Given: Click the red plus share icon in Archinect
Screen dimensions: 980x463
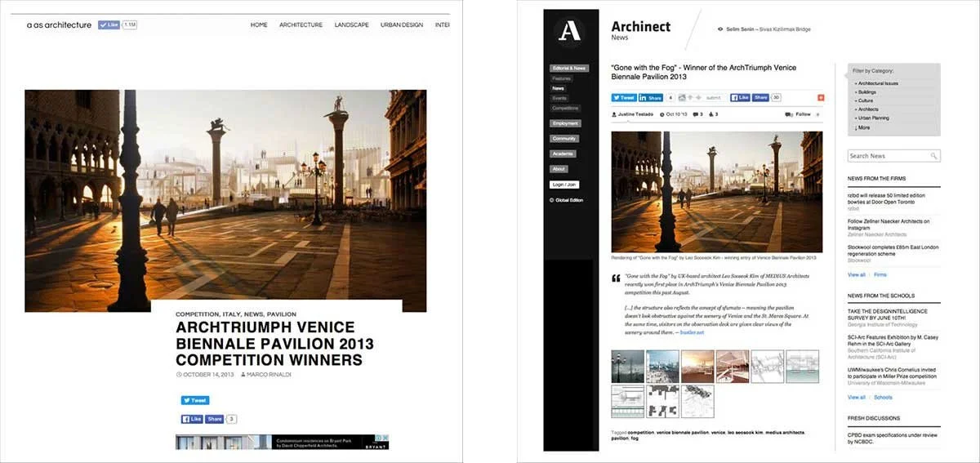Looking at the screenshot, I should [x=821, y=97].
